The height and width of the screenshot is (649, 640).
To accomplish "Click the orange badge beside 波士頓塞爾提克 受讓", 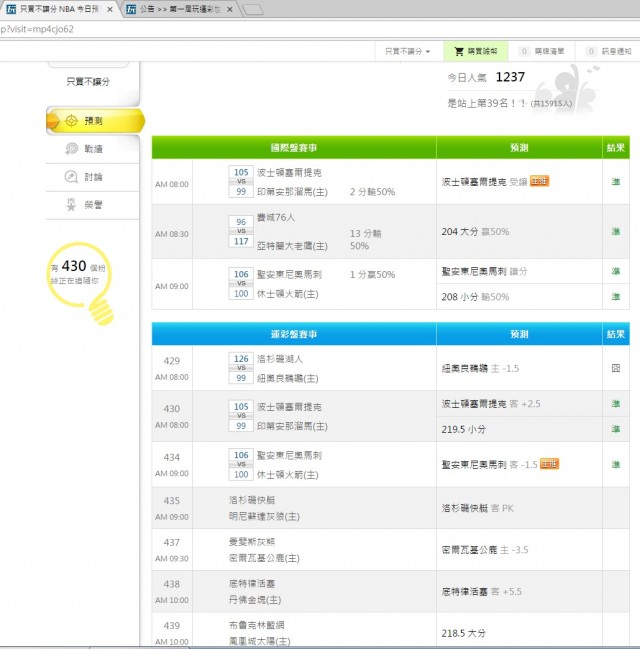I will pyautogui.click(x=540, y=181).
